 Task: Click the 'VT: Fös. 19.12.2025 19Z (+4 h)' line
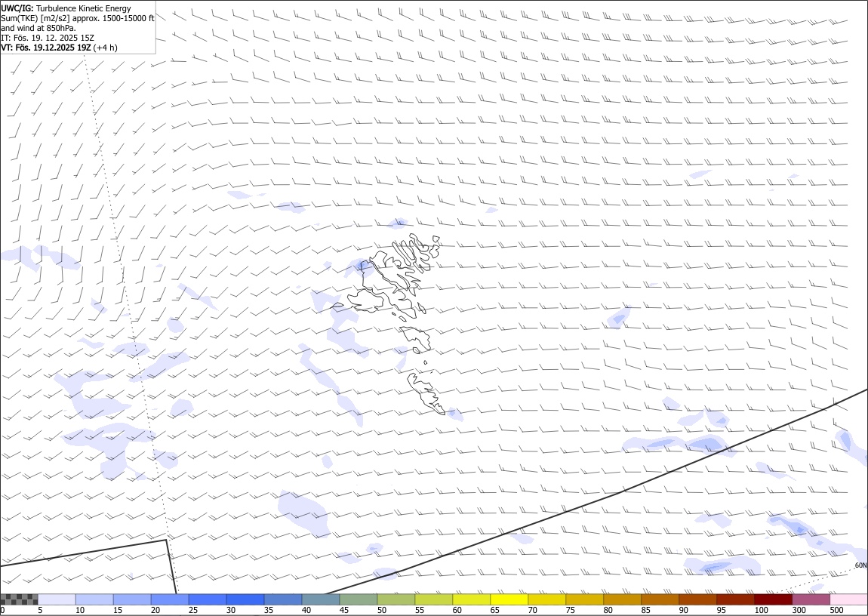(59, 48)
